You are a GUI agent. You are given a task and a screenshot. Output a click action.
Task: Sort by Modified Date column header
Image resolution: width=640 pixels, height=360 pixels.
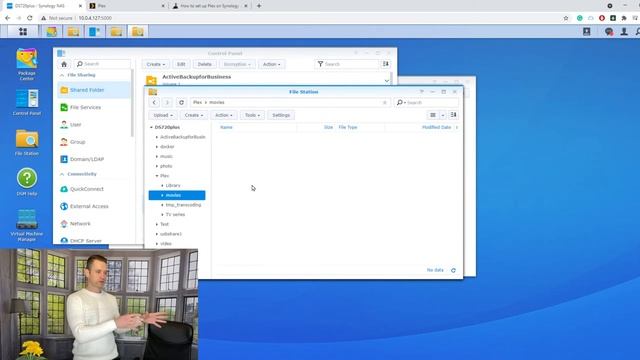point(436,127)
